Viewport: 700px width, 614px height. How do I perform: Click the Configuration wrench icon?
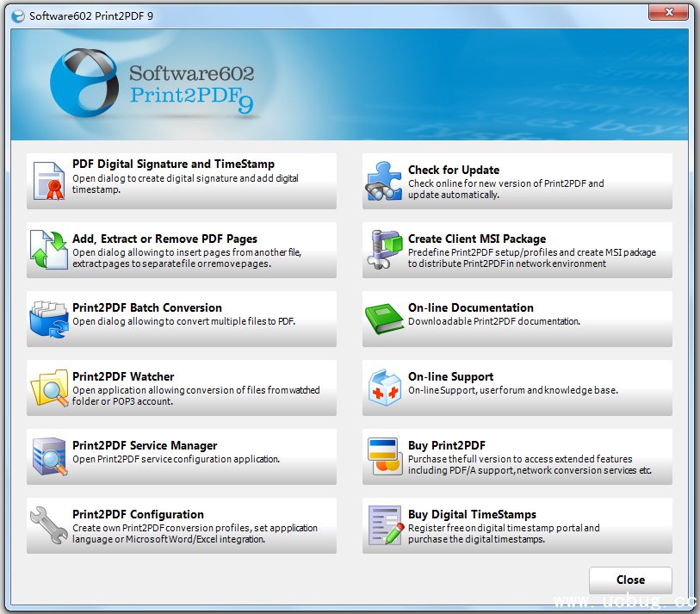(49, 526)
